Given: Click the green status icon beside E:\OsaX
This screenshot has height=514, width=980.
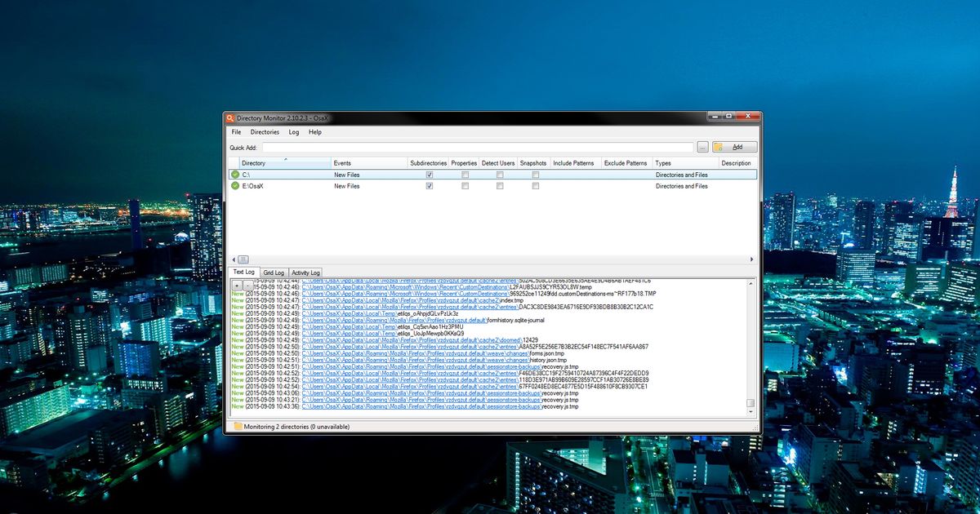Looking at the screenshot, I should point(235,185).
